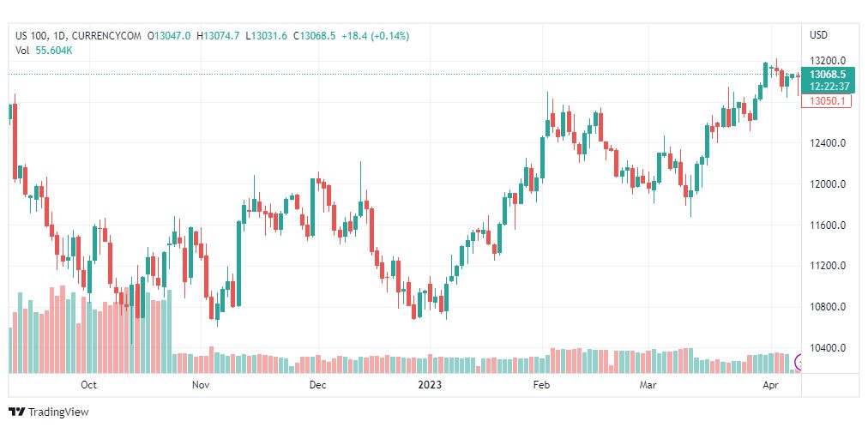Click the Vol 55.604K indicator label
Image resolution: width=868 pixels, height=427 pixels.
pos(44,51)
